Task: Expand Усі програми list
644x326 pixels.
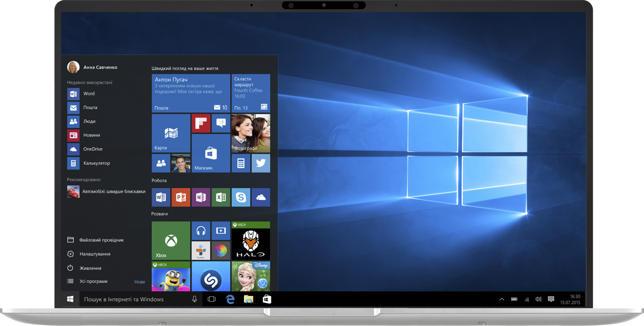Action: [93, 281]
